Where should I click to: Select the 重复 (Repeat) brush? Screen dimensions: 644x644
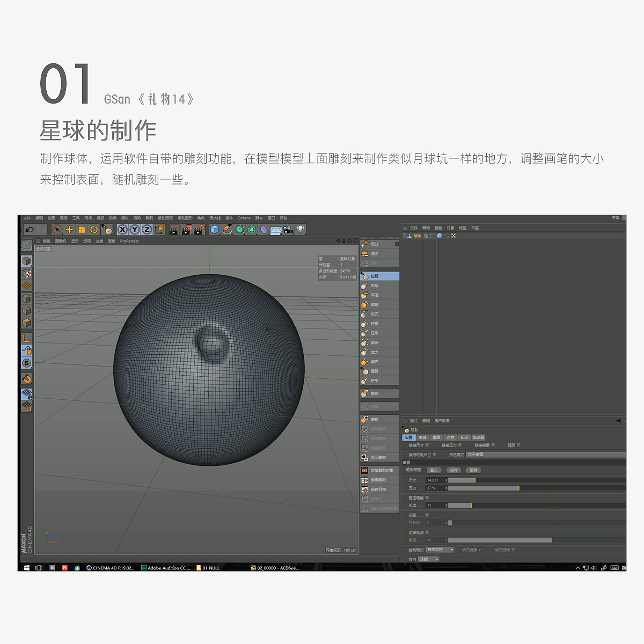click(x=380, y=371)
